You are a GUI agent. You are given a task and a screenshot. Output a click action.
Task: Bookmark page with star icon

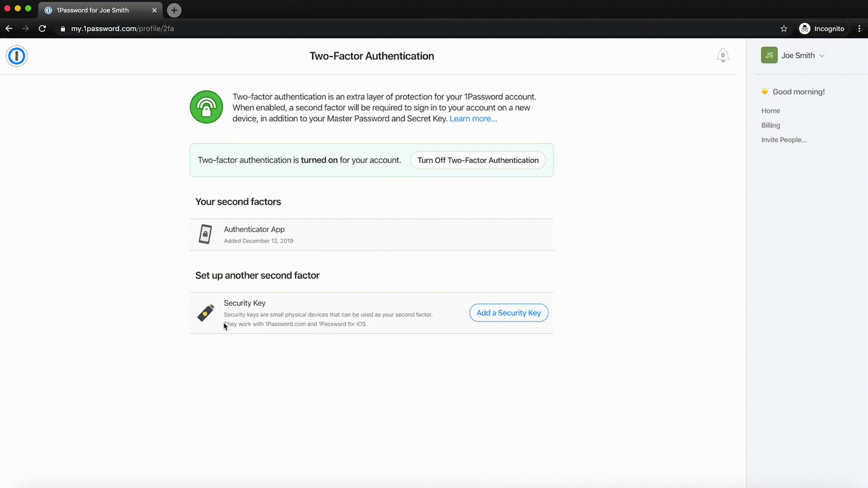click(784, 28)
